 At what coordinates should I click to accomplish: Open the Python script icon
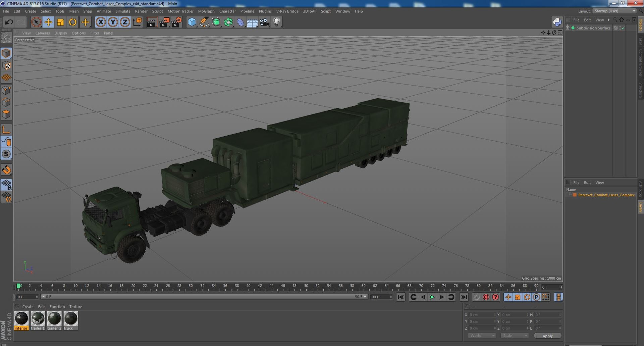click(x=557, y=22)
